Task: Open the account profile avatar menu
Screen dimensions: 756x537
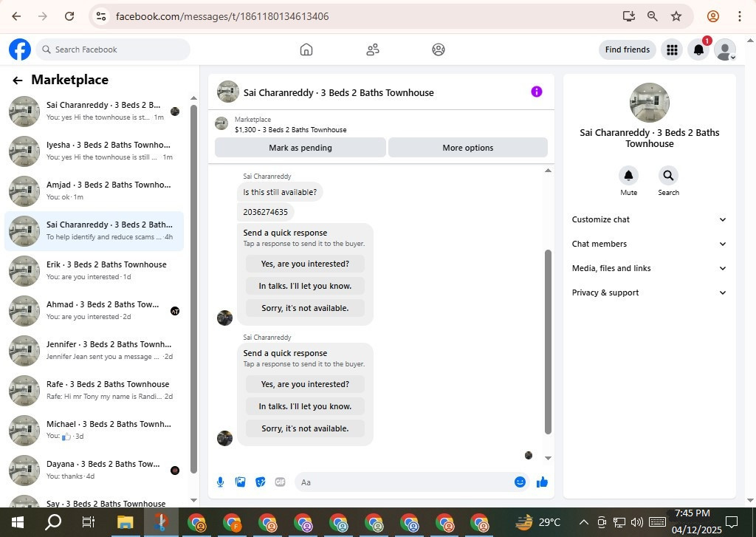Action: (x=725, y=49)
